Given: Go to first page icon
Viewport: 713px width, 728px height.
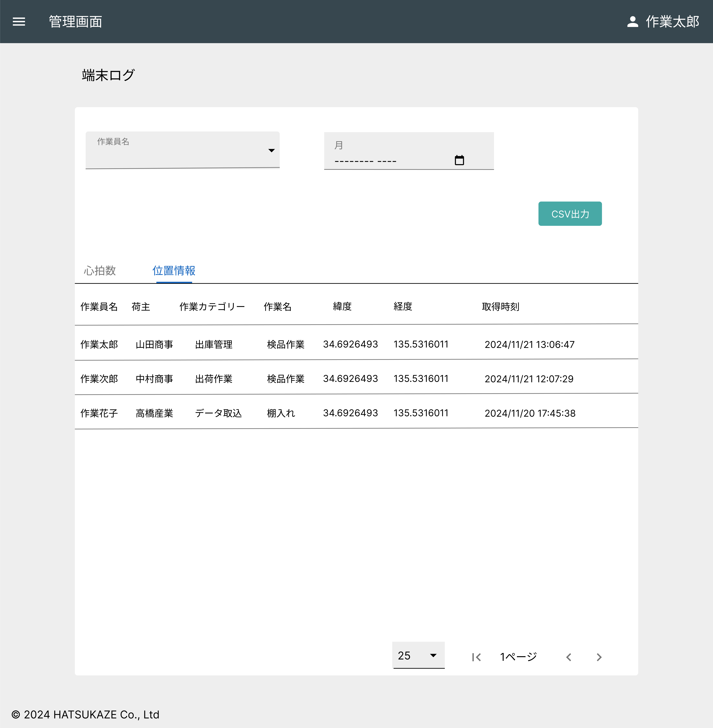Looking at the screenshot, I should (x=476, y=657).
